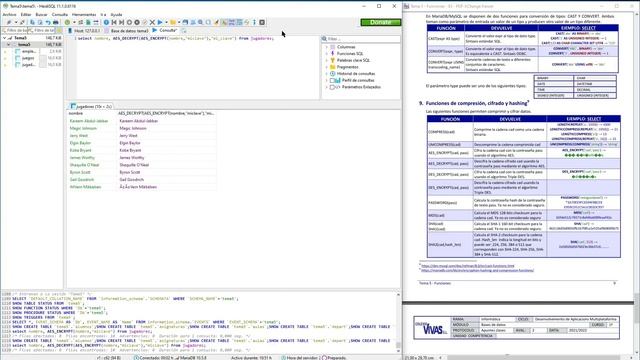Click the green refresh icon in toolbar
This screenshot has width=640, height=360.
[67, 22]
